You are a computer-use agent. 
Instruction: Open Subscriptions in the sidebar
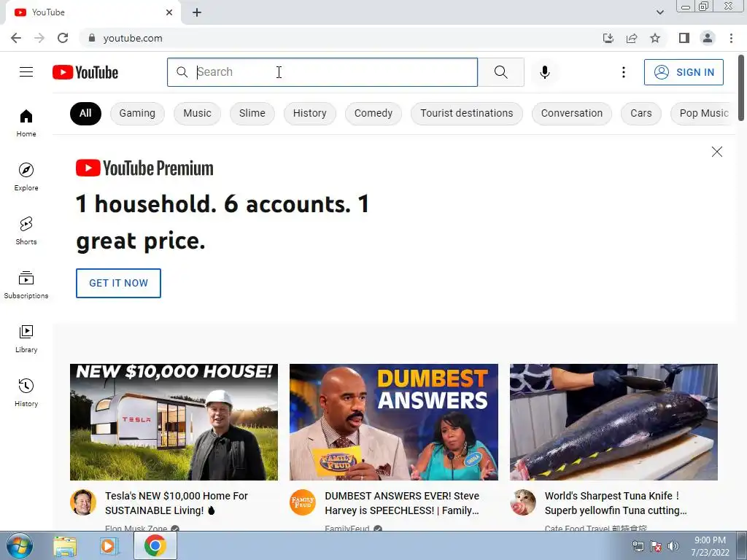(26, 285)
